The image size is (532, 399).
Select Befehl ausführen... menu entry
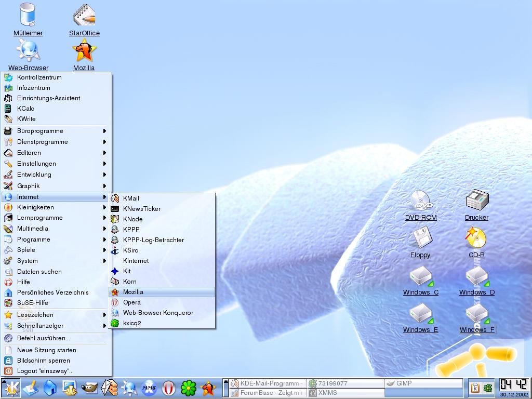click(56, 338)
